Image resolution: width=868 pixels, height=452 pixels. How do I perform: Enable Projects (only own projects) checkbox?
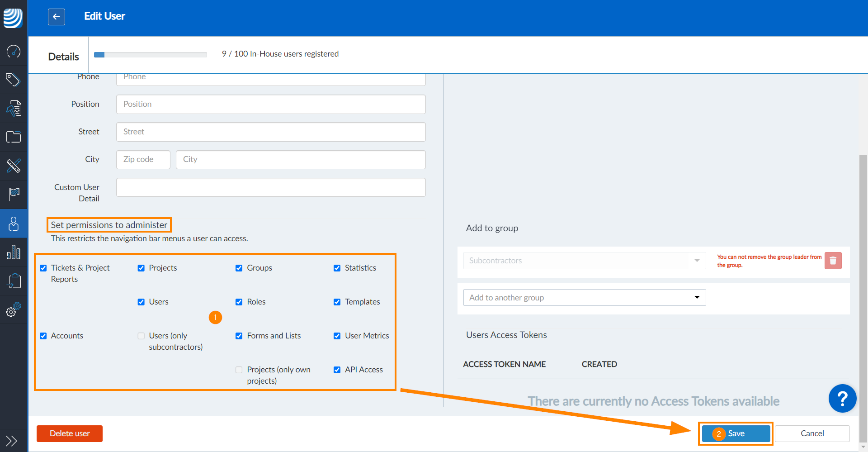click(239, 370)
